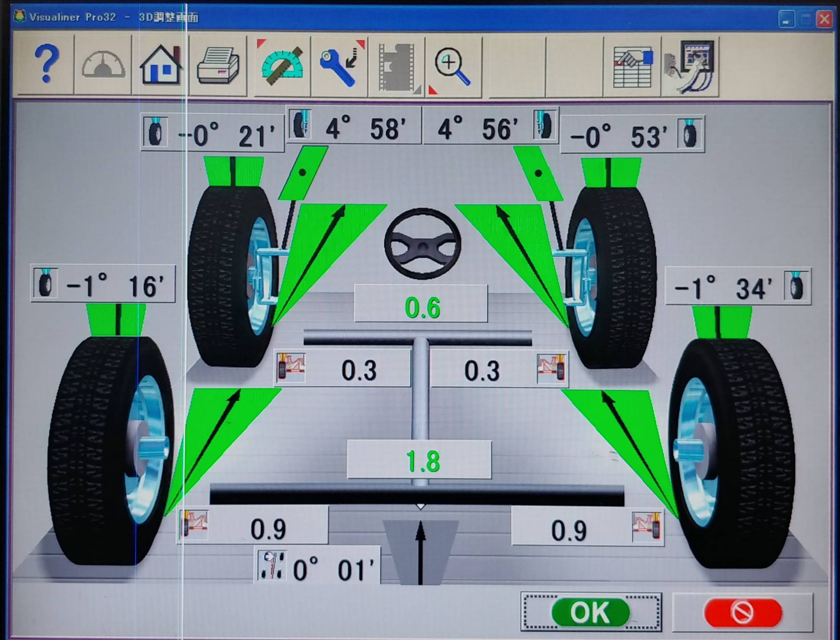Click the blue question mark help icon
The height and width of the screenshot is (640, 840).
[45, 65]
